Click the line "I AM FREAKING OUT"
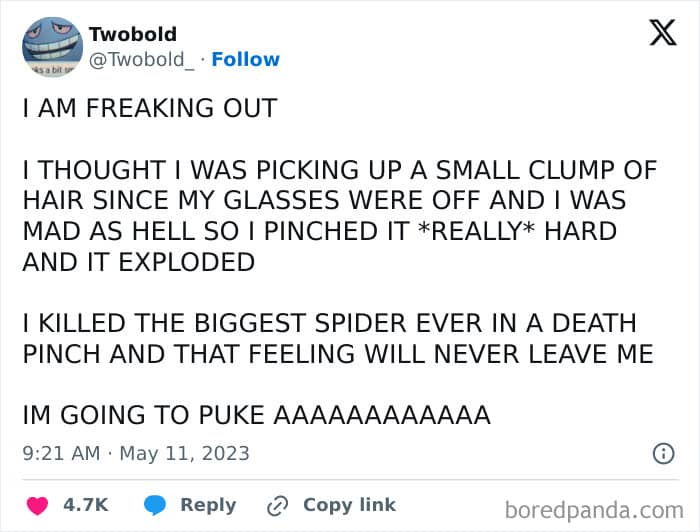Image resolution: width=700 pixels, height=532 pixels. pyautogui.click(x=150, y=108)
